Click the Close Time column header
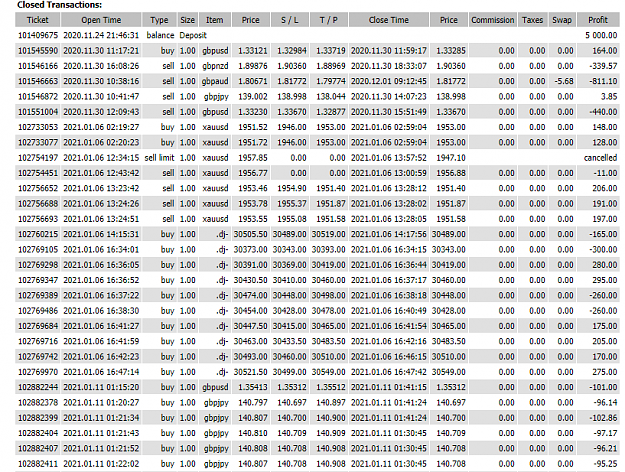Screen dimensions: 625x472 pyautogui.click(x=389, y=20)
